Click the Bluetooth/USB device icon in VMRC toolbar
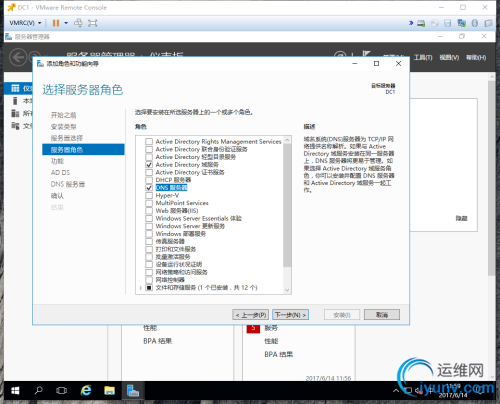This screenshot has width=500, height=404. (475, 23)
